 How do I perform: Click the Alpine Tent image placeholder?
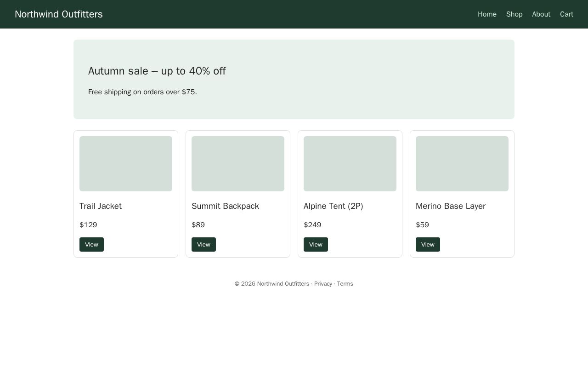[350, 164]
